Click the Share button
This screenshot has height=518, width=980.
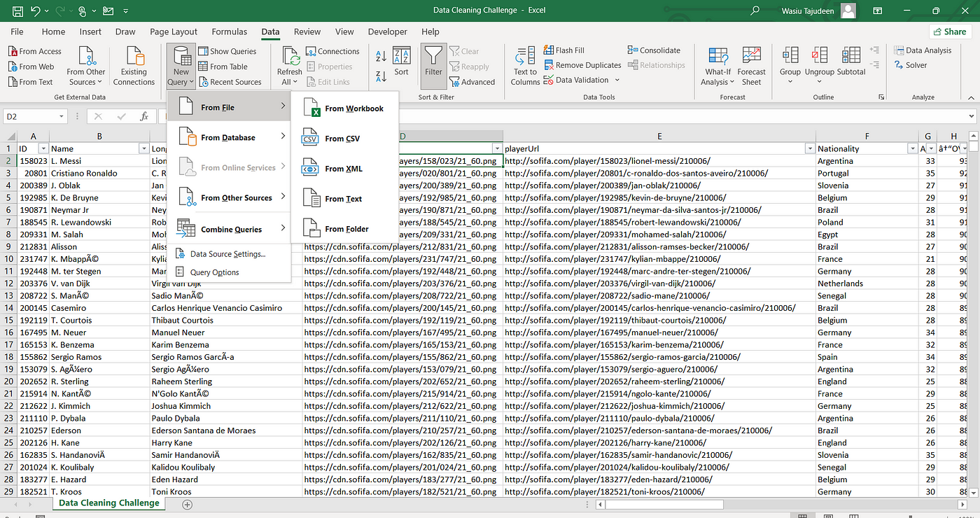pos(949,31)
